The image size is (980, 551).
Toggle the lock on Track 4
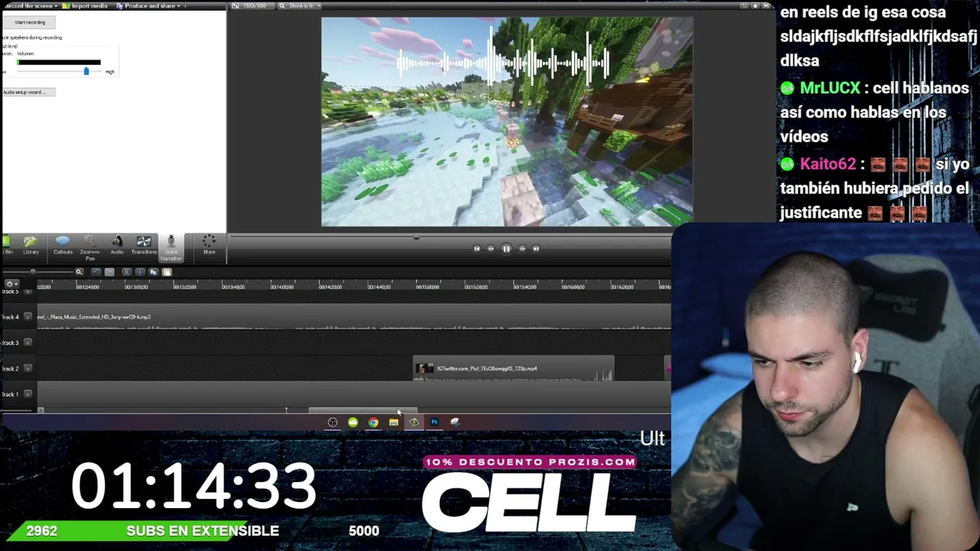(x=28, y=317)
